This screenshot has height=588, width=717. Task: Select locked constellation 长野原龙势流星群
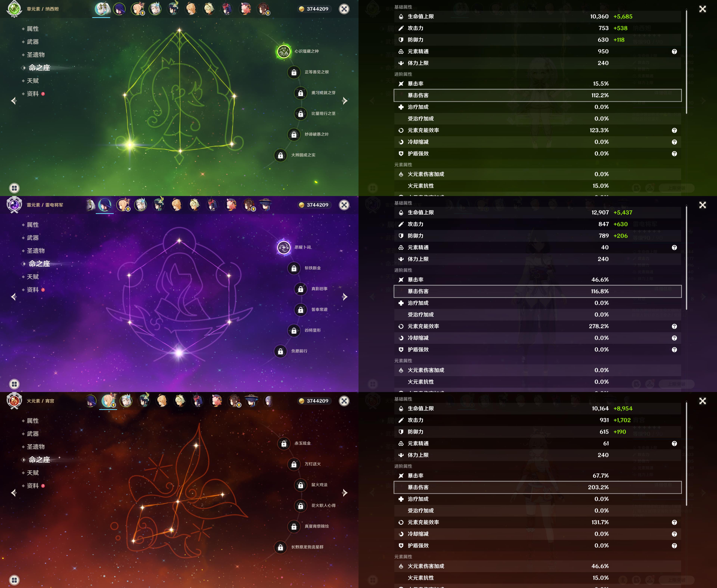pos(280,547)
